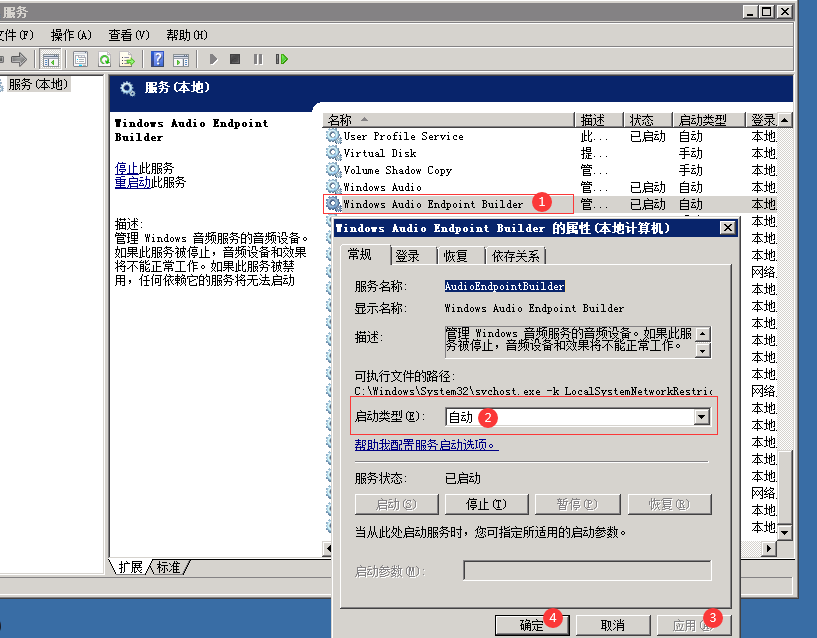
Task: Toggle the action pane toolbar icon
Action: click(x=181, y=59)
